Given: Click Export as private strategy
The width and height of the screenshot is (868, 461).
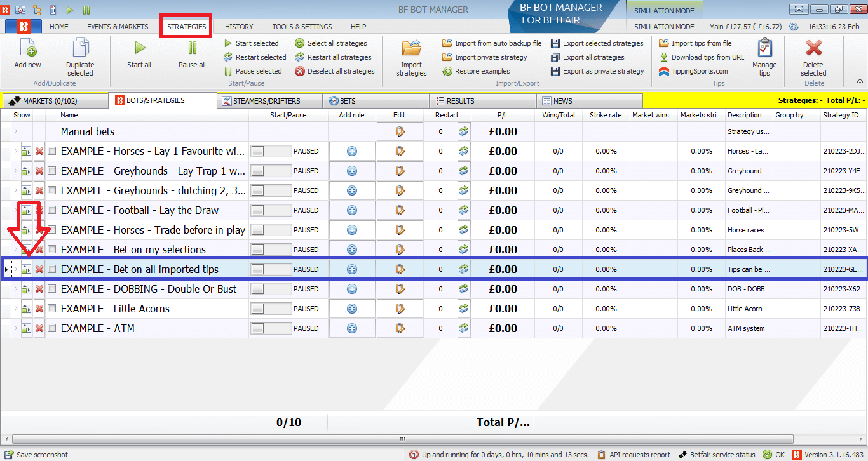Looking at the screenshot, I should (x=597, y=71).
